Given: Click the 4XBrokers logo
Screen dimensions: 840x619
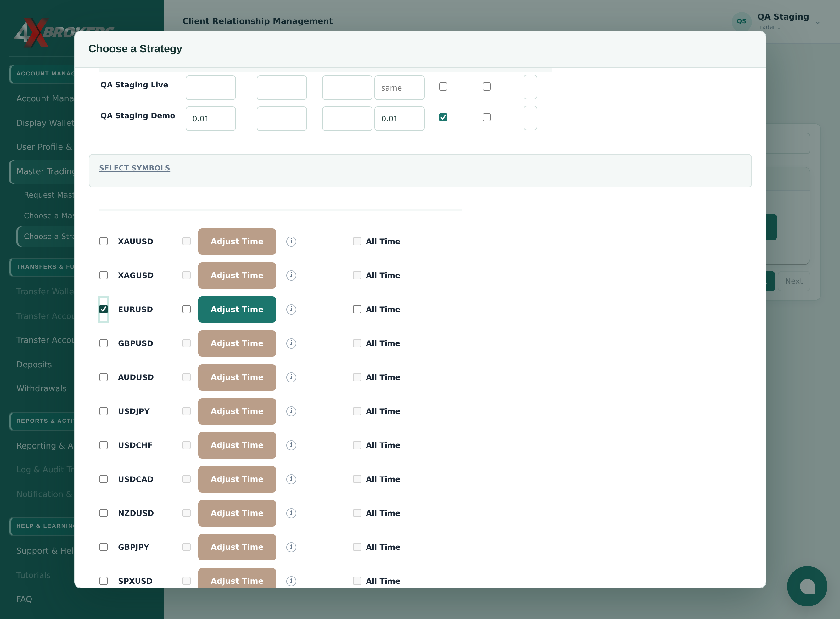Looking at the screenshot, I should 44,33.
